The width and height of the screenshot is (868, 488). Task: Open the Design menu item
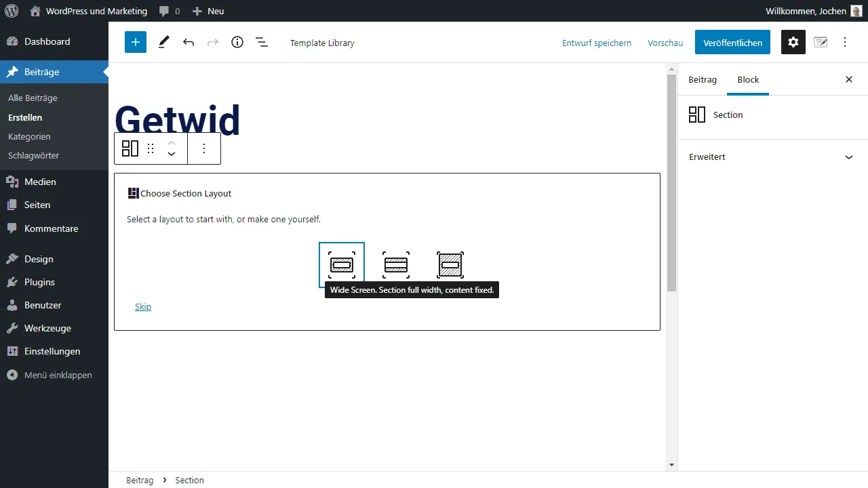point(54,259)
